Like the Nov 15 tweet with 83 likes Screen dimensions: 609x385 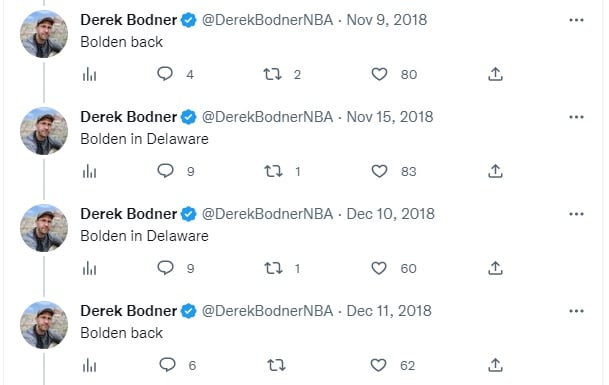click(379, 171)
